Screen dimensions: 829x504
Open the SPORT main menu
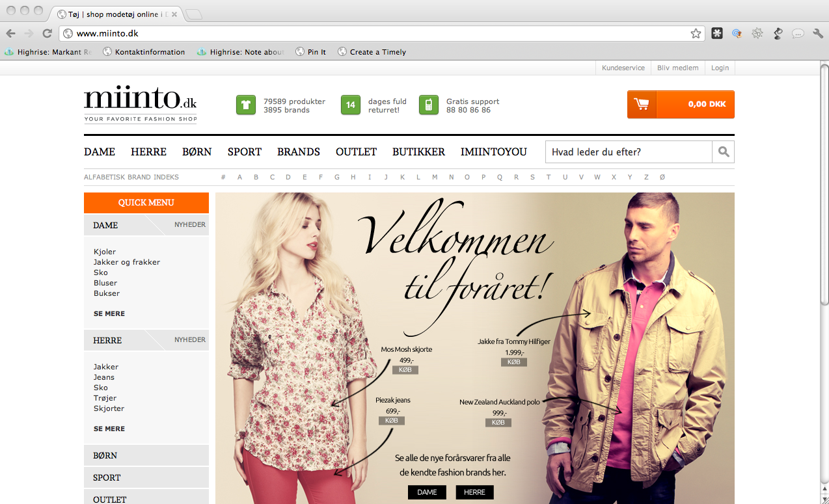click(x=245, y=152)
